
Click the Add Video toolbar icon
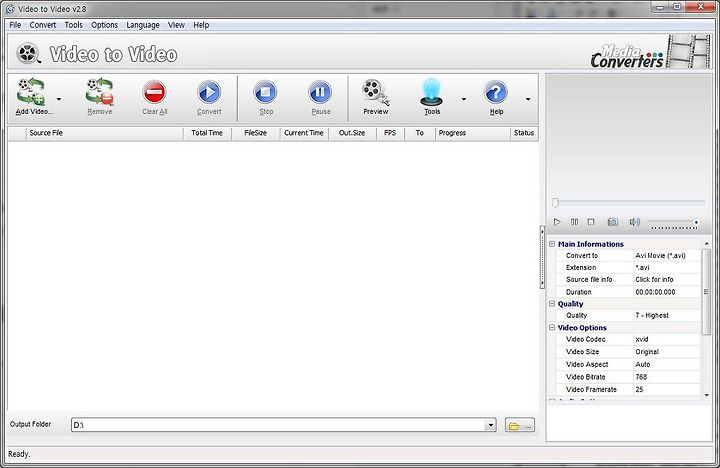(x=31, y=92)
